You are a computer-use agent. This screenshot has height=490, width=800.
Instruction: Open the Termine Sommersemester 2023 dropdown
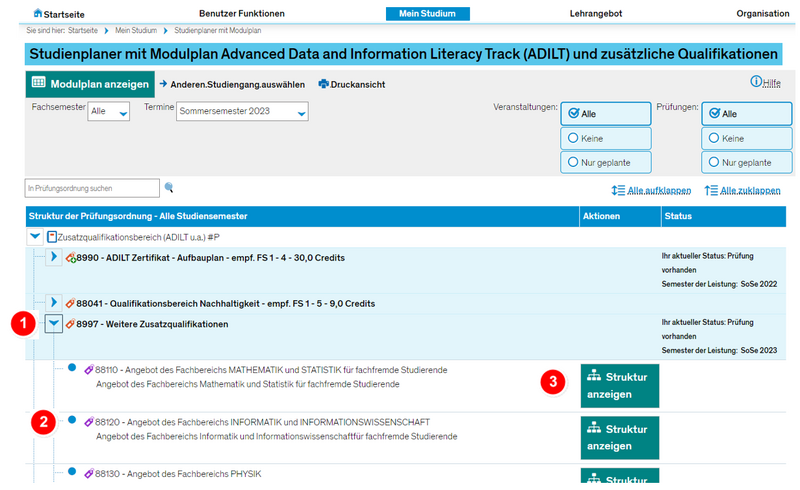242,111
